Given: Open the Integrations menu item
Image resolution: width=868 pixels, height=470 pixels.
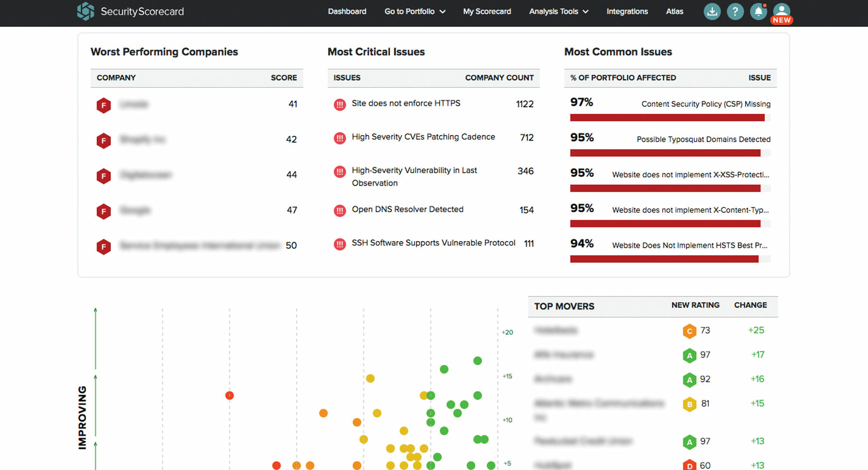Looking at the screenshot, I should (x=627, y=11).
